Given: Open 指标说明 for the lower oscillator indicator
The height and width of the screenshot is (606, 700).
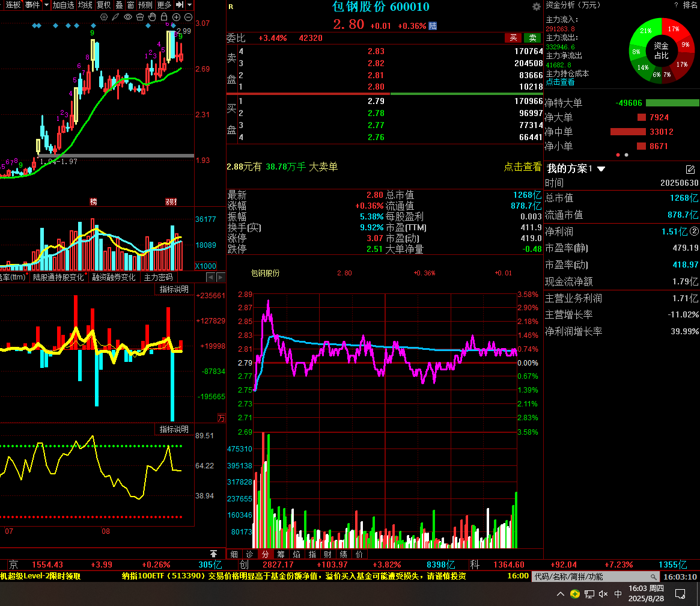Looking at the screenshot, I should [174, 429].
